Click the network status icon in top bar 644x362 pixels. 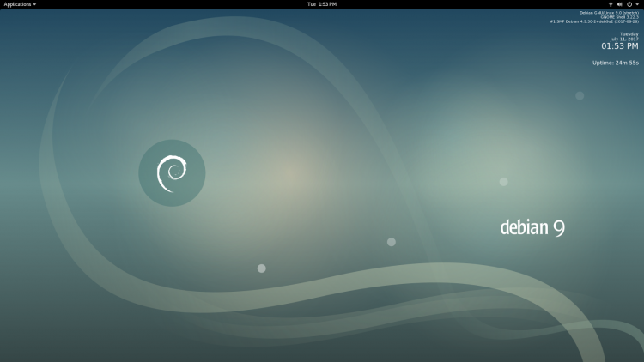pos(611,4)
